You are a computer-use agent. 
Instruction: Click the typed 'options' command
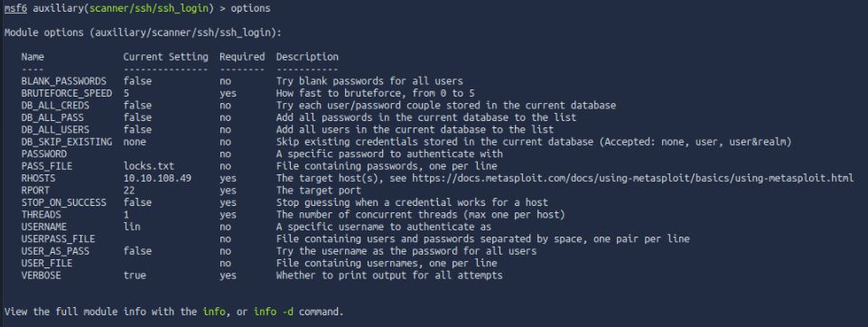[x=251, y=8]
